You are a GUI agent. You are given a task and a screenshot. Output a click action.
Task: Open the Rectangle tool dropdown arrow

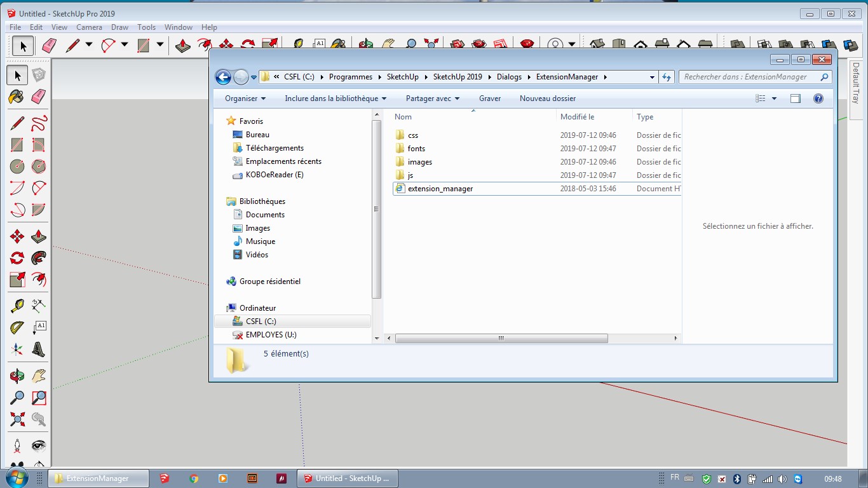tap(159, 45)
